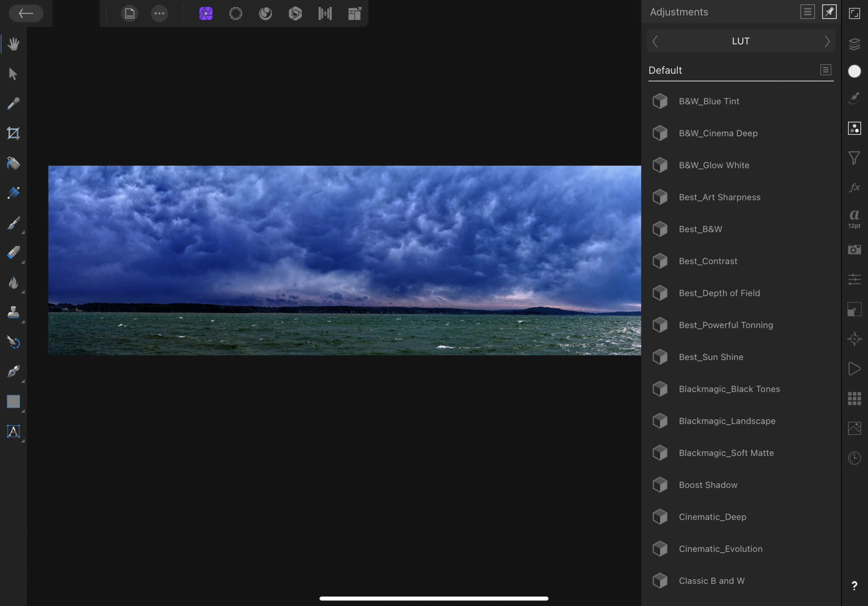Open the Brushes studio
The width and height of the screenshot is (868, 606).
pos(854,98)
